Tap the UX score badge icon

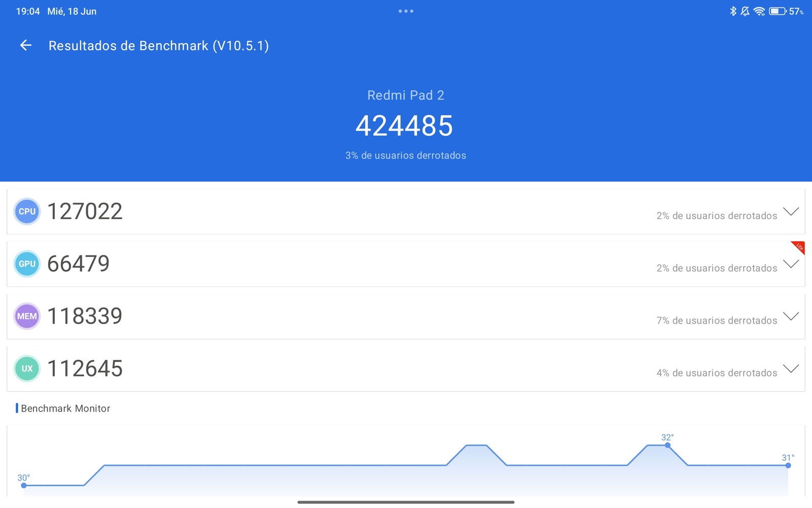(27, 368)
